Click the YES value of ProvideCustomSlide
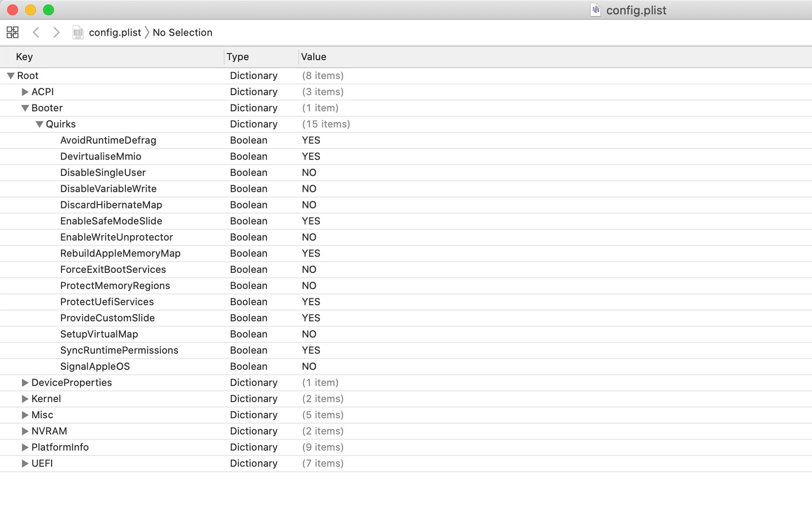The width and height of the screenshot is (812, 508). (311, 318)
